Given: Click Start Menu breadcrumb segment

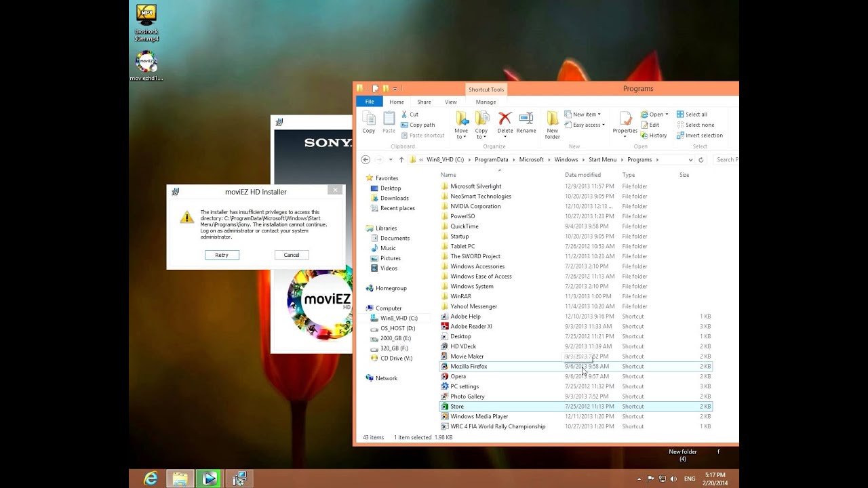Looking at the screenshot, I should coord(602,160).
